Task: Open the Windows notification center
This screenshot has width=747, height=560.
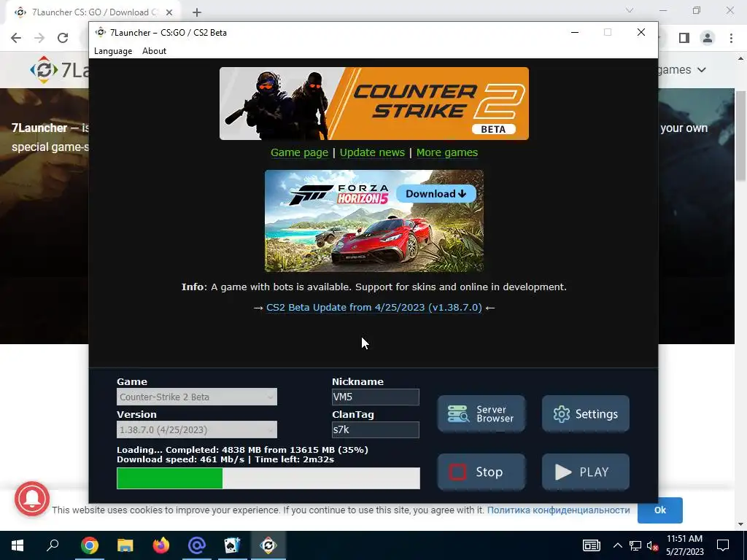Action: coord(723,545)
